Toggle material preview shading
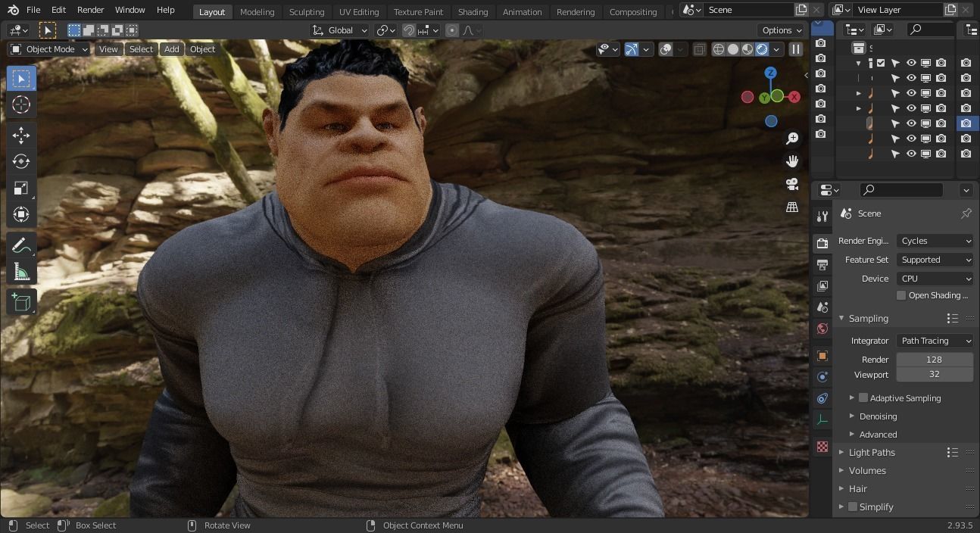The image size is (980, 533). coord(747,49)
